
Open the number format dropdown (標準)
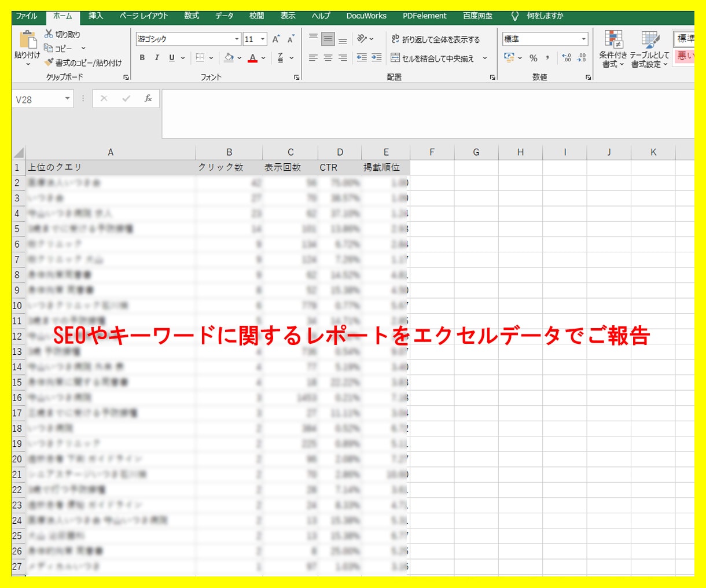point(583,39)
